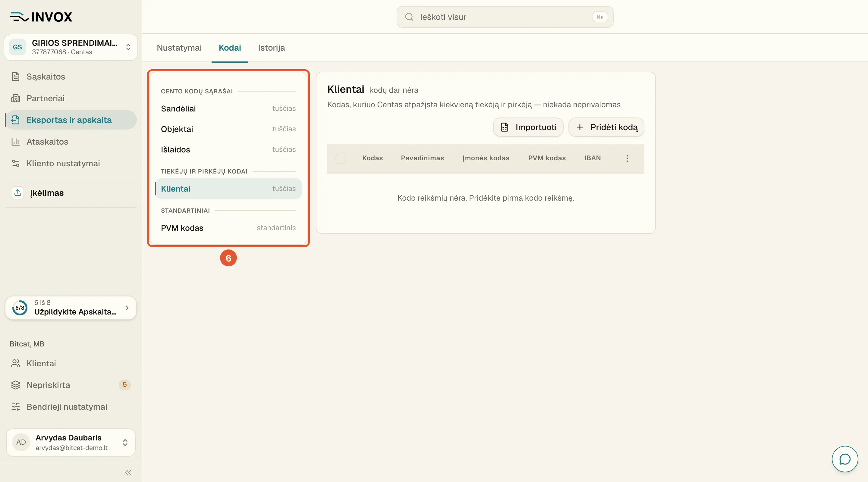Click the Kodas column header

372,158
